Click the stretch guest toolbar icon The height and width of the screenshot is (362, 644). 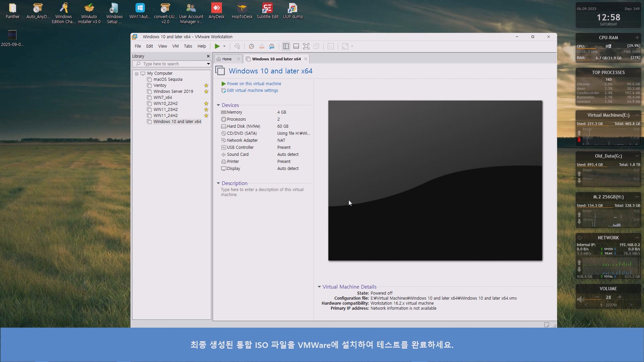[x=345, y=46]
